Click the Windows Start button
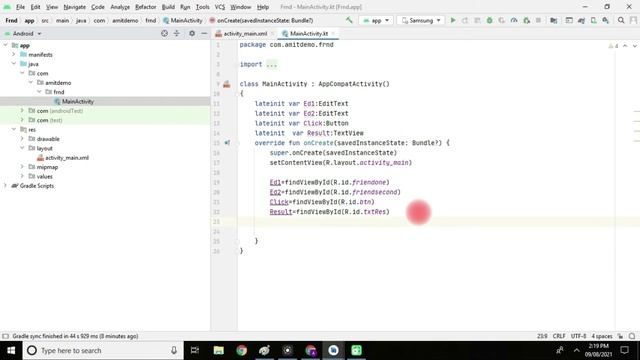This screenshot has width=640, height=360. click(11, 351)
